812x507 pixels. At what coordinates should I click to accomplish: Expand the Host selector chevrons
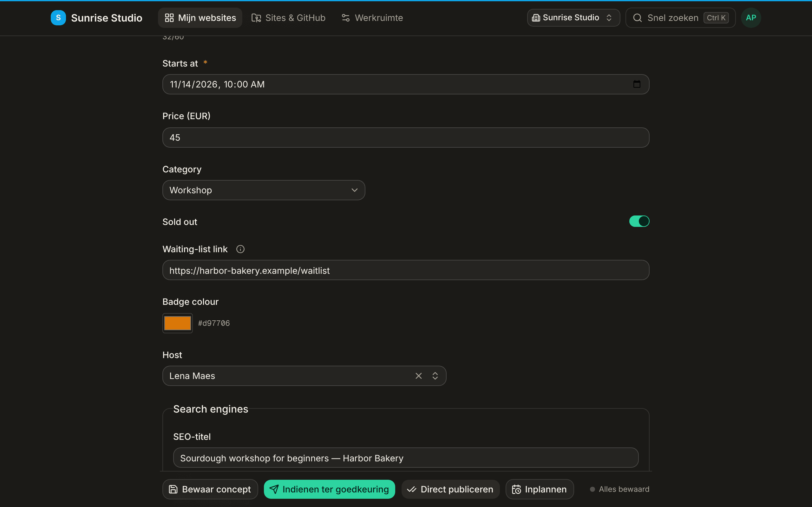click(x=435, y=376)
